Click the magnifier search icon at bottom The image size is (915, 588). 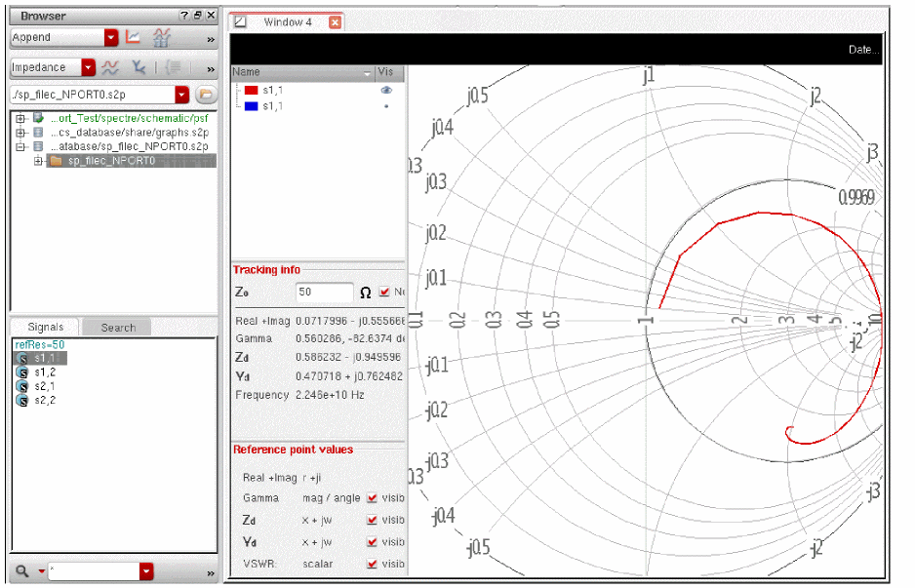(x=21, y=571)
